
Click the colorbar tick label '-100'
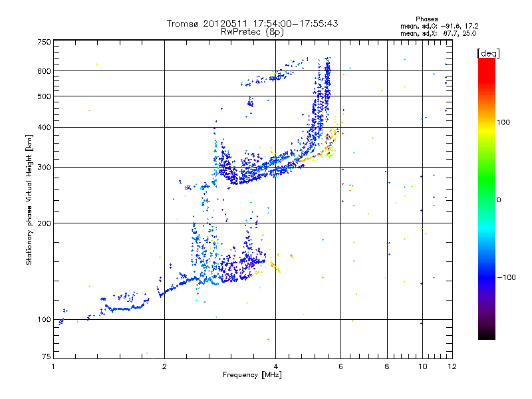point(507,277)
